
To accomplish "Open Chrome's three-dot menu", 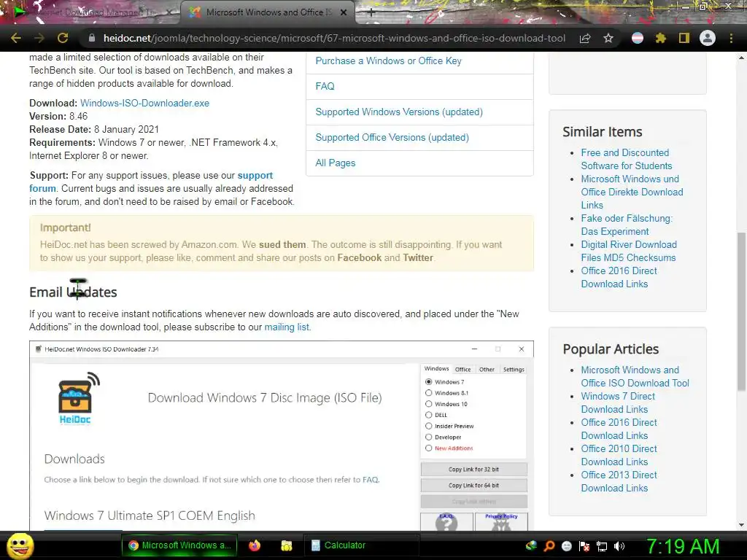I will click(731, 38).
